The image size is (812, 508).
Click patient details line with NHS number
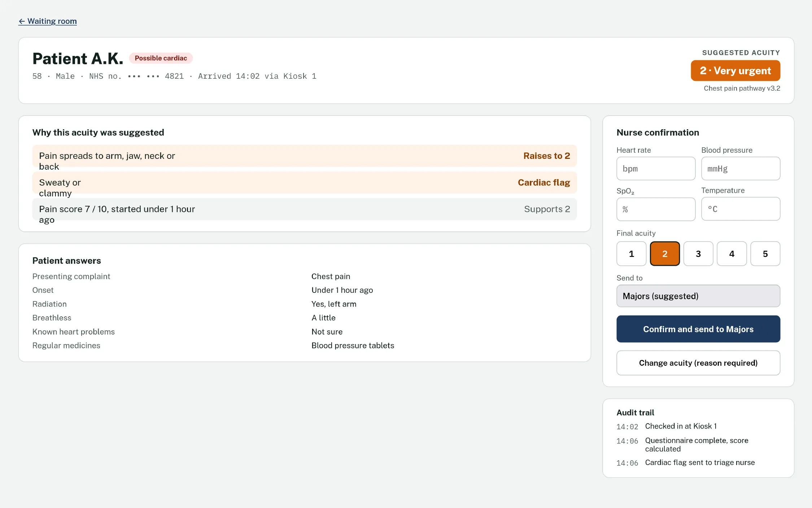pyautogui.click(x=174, y=76)
